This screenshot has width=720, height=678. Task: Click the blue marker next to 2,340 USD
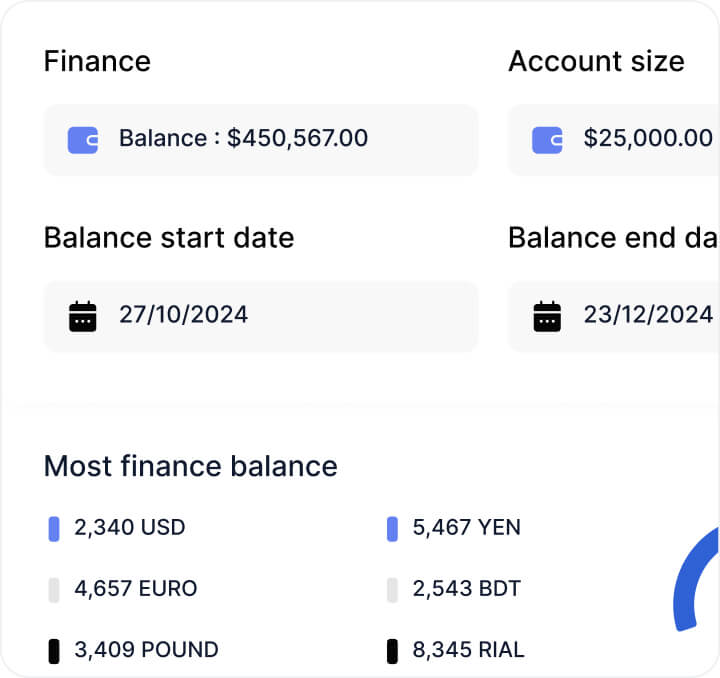(54, 529)
